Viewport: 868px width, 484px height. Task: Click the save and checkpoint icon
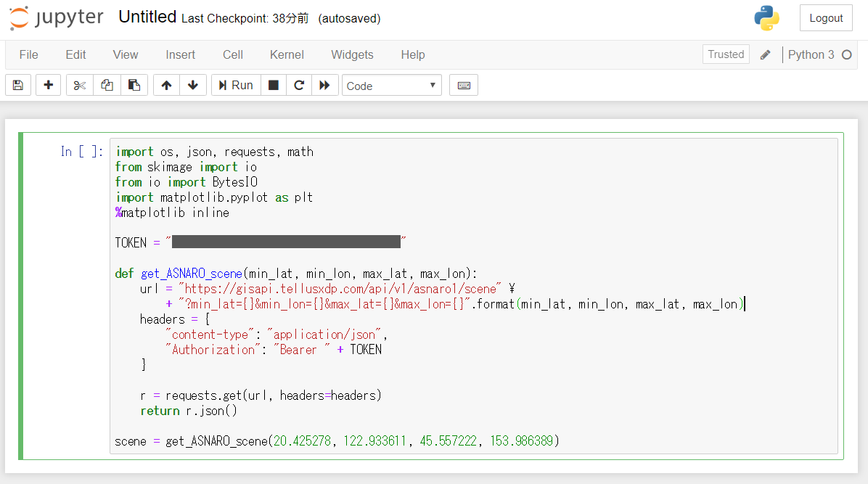click(x=18, y=86)
